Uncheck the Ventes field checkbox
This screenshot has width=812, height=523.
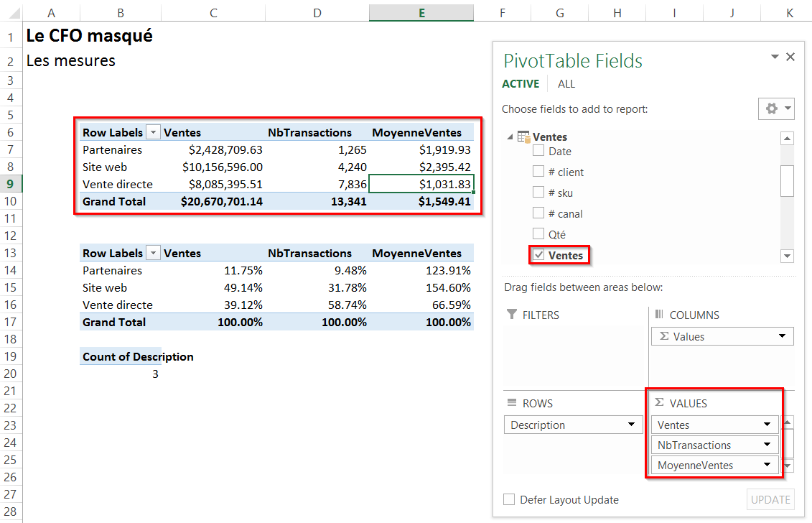pos(538,255)
